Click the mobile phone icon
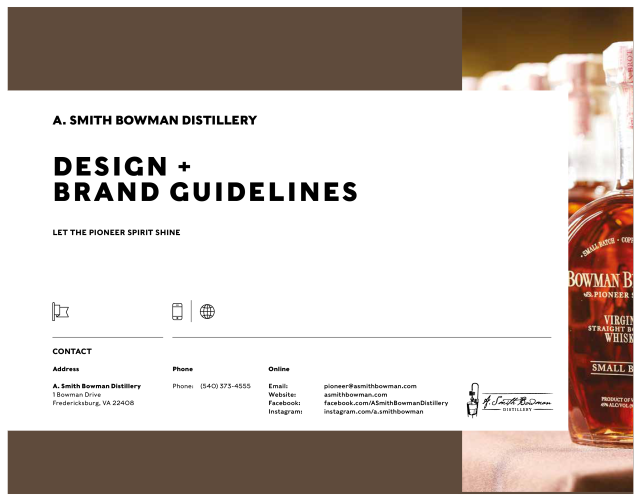This screenshot has width=640, height=501. (x=177, y=312)
